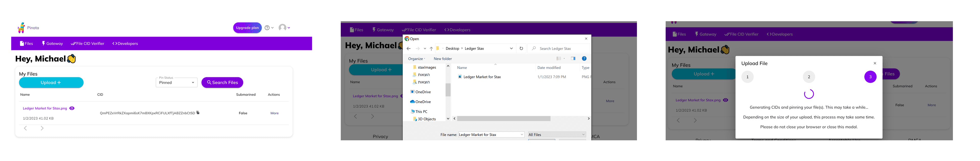Click the file list horizontal scrollbar
Screen dimensions: 980x161
click(x=504, y=119)
